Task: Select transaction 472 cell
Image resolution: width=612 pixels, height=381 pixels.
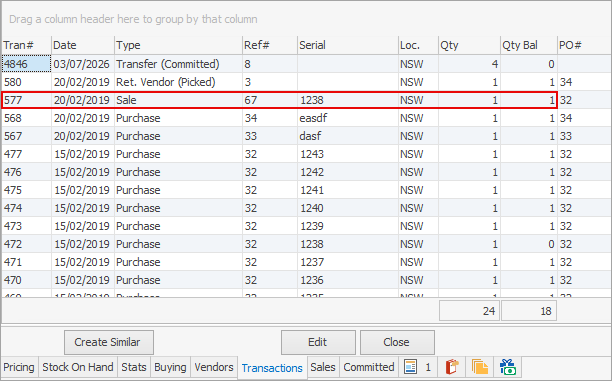Action: [x=26, y=244]
